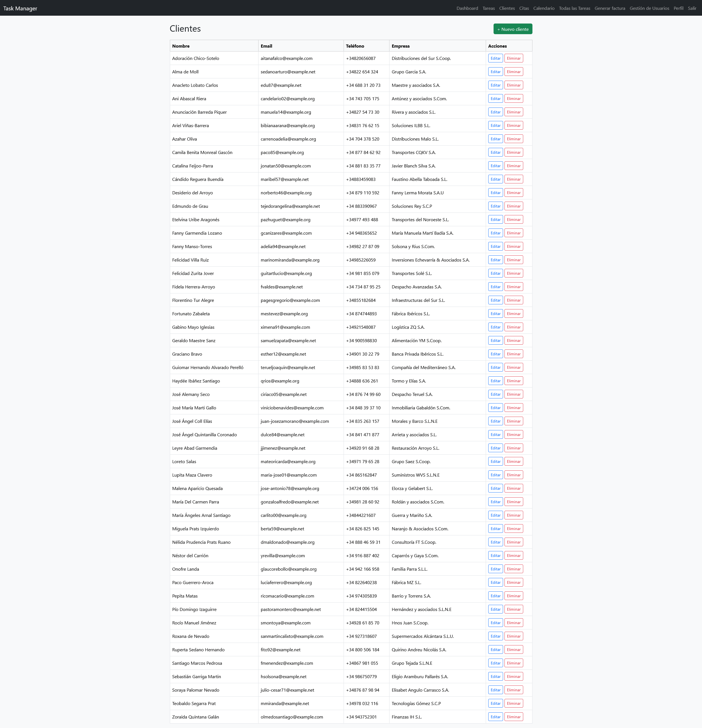Click Salir to log out
This screenshot has width=702, height=728.
click(692, 8)
